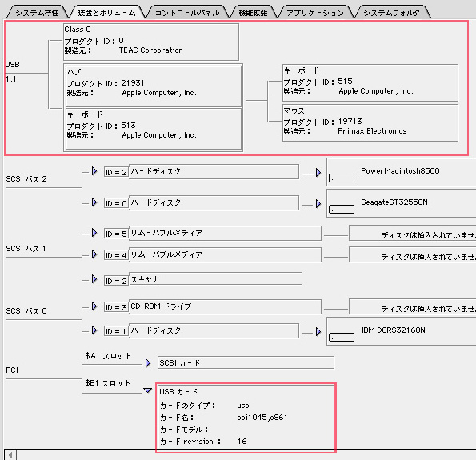The height and width of the screenshot is (460, 476).
Task: Select the 機能拡張 tab
Action: (253, 13)
